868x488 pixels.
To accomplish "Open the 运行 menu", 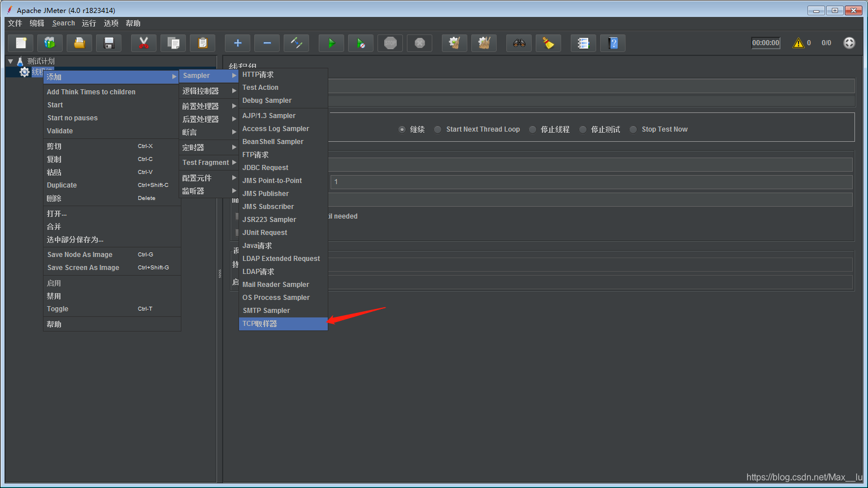I will (89, 23).
